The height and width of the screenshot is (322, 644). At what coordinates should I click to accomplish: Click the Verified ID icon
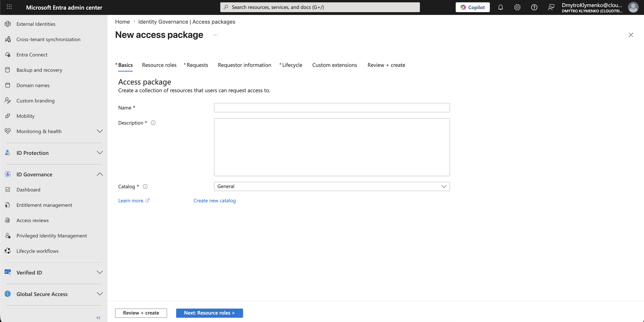pyautogui.click(x=8, y=272)
